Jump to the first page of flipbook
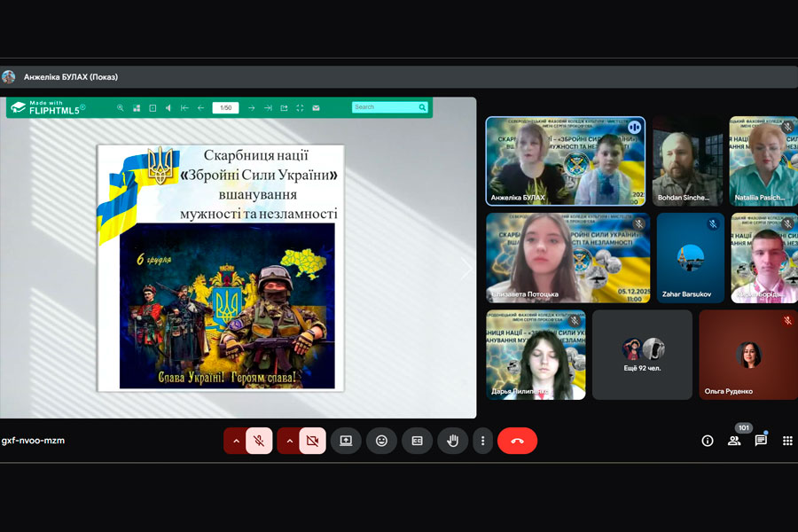This screenshot has height=532, width=798. [184, 108]
